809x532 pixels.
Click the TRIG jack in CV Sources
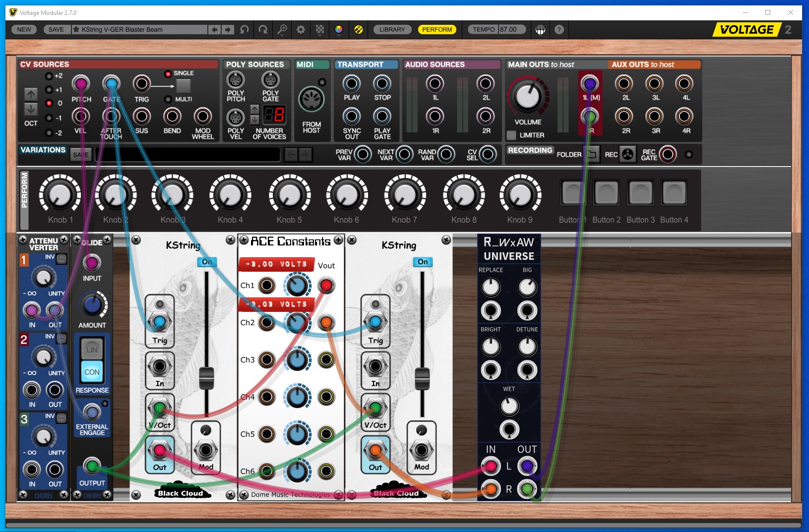click(x=141, y=83)
